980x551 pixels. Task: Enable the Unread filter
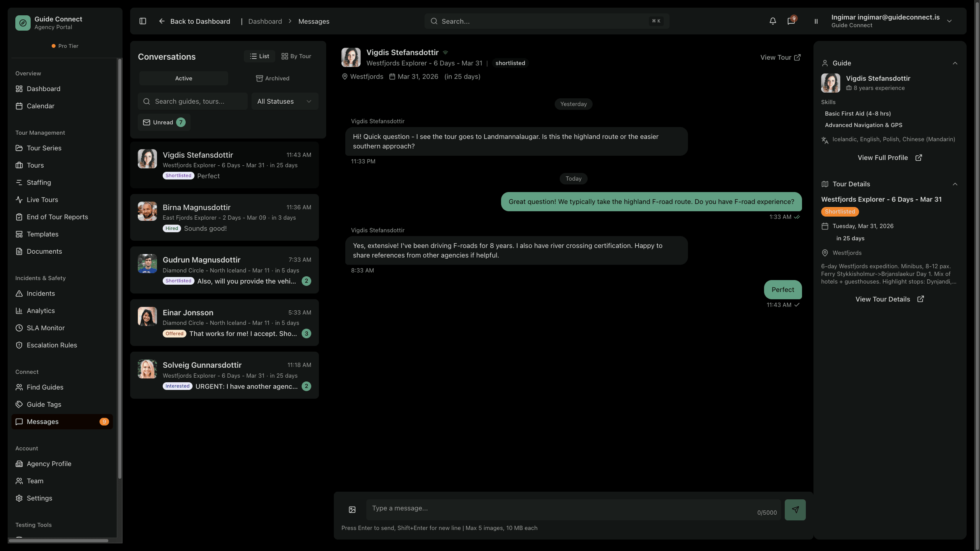pyautogui.click(x=163, y=122)
